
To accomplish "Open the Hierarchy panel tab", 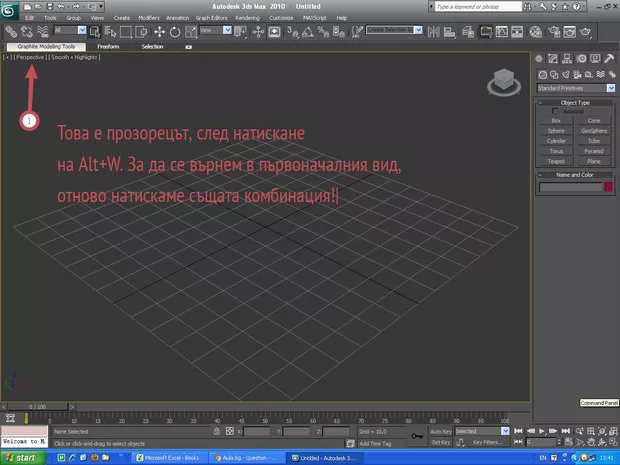I will click(x=569, y=59).
